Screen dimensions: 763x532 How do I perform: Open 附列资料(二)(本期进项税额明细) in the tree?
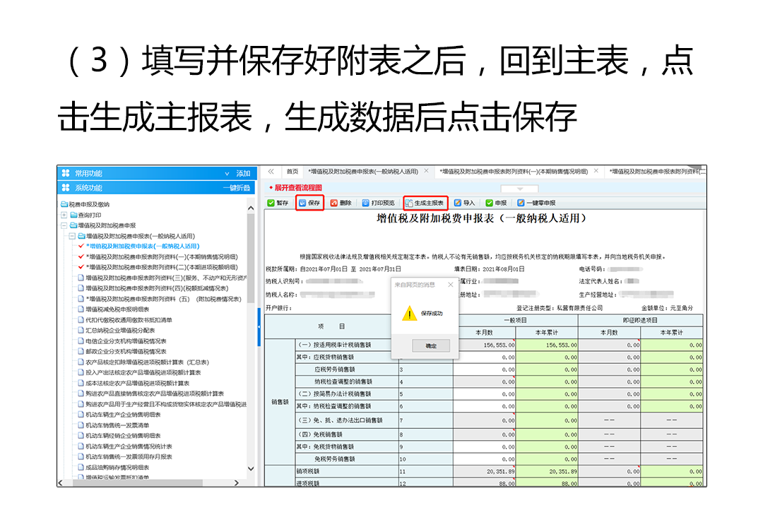pos(162,267)
